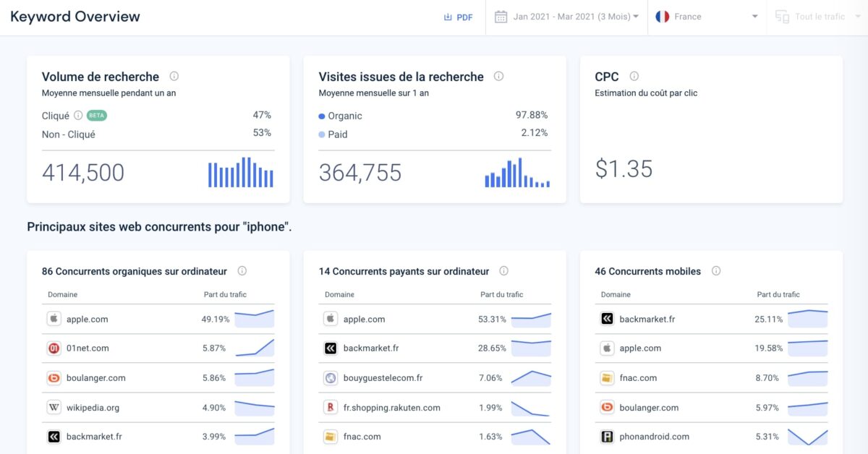Click the $1.35 CPC value
Image resolution: width=868 pixels, height=454 pixels.
point(624,168)
